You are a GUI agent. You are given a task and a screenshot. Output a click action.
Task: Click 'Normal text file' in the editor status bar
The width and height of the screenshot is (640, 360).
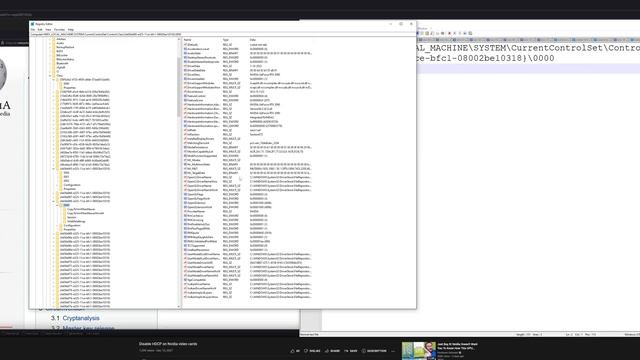pyautogui.click(x=310, y=334)
